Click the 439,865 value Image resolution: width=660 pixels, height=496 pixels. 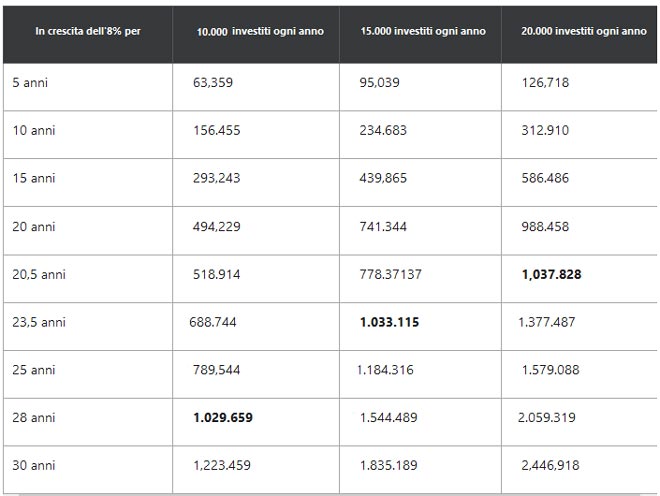point(383,178)
